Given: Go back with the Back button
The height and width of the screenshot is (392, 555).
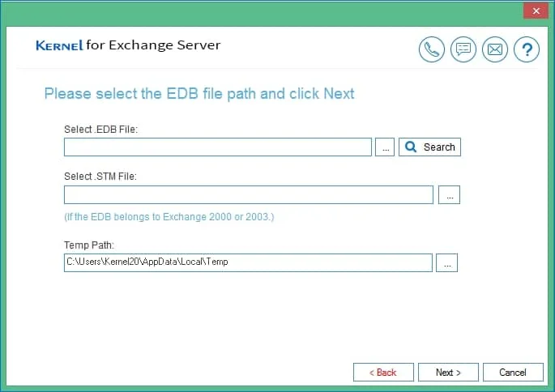Looking at the screenshot, I should pos(383,373).
